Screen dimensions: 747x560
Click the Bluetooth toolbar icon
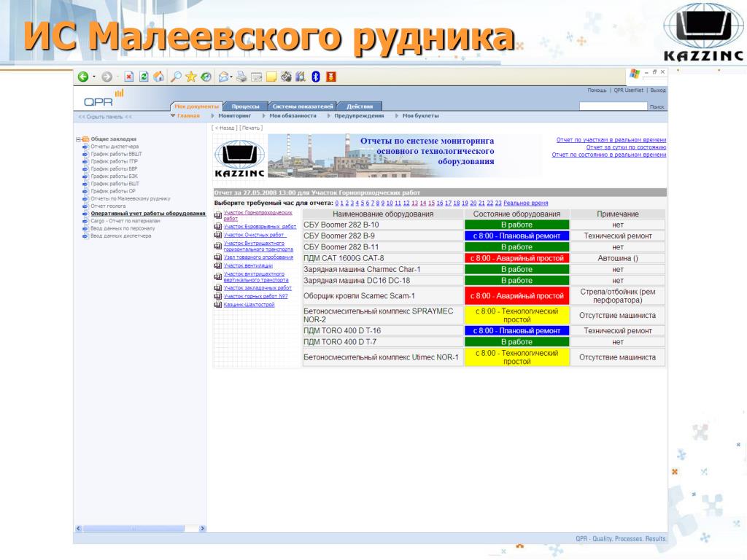point(315,77)
